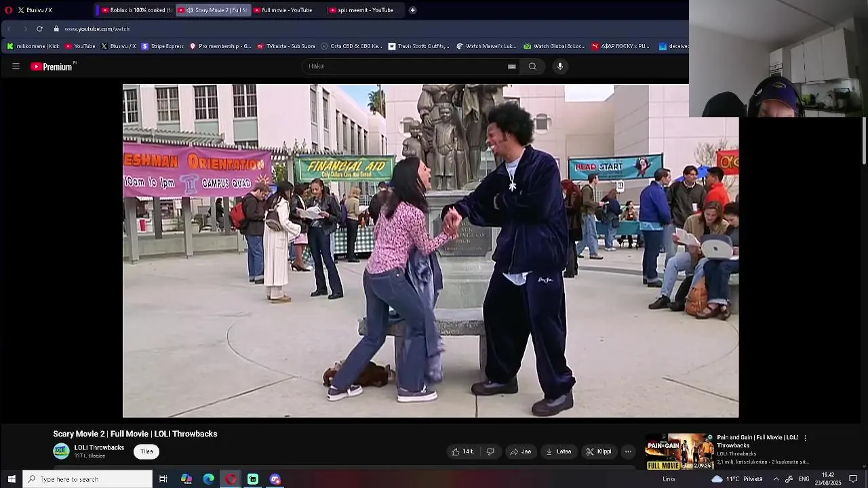The width and height of the screenshot is (868, 488).
Task: Mute the tab via Scary Movie speaker icon
Action: tap(190, 10)
